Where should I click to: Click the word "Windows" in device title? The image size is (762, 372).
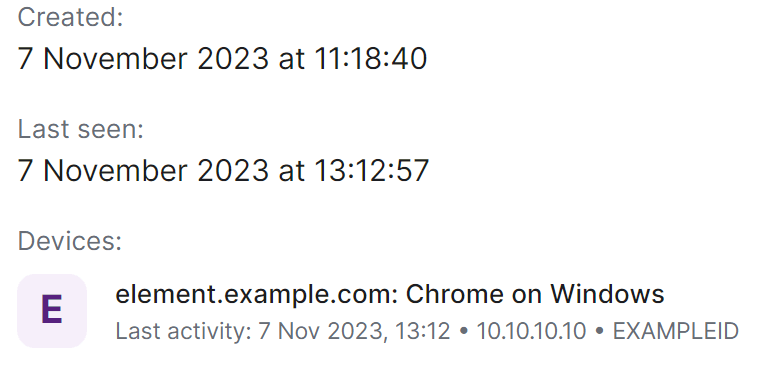pos(607,294)
